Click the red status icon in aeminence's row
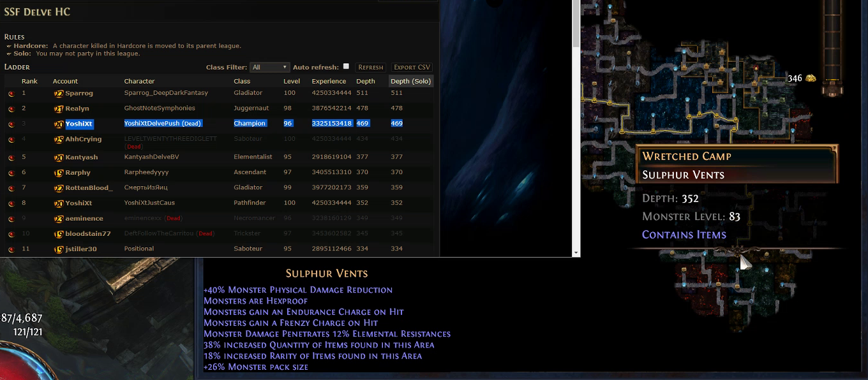 pos(11,219)
